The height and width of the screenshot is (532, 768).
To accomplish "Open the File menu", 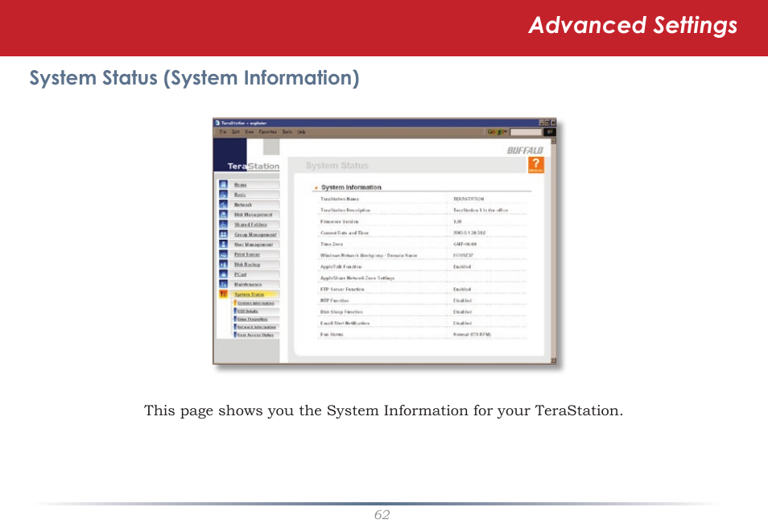I will [x=223, y=132].
